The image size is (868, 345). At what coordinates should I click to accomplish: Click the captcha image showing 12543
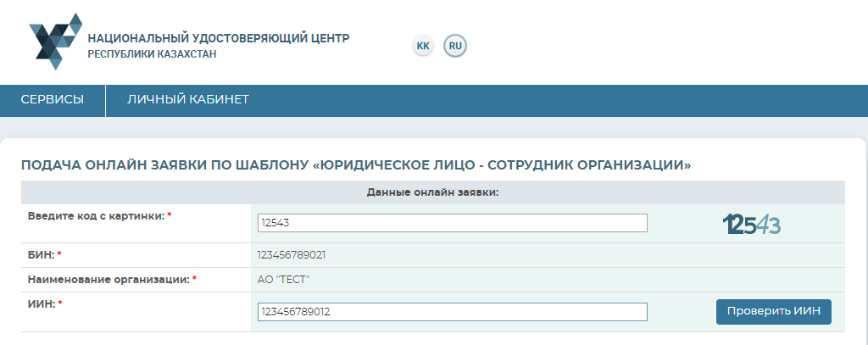[752, 224]
